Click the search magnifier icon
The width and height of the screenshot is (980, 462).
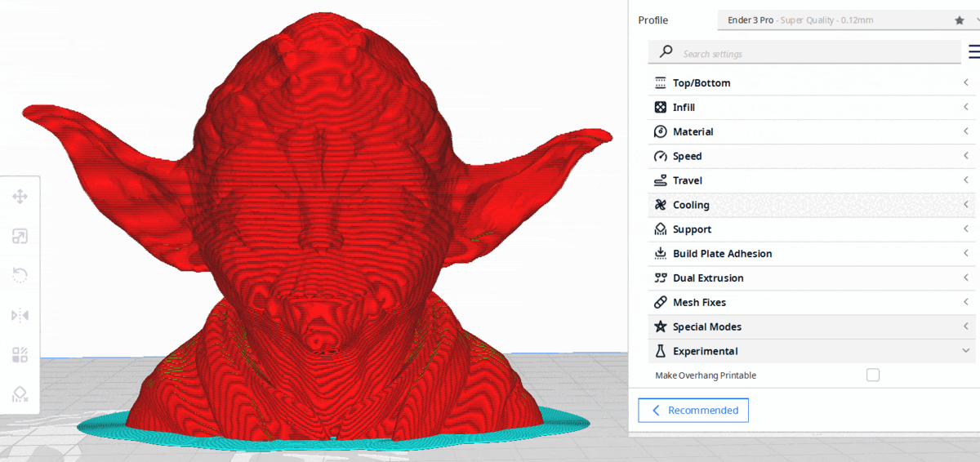click(666, 52)
